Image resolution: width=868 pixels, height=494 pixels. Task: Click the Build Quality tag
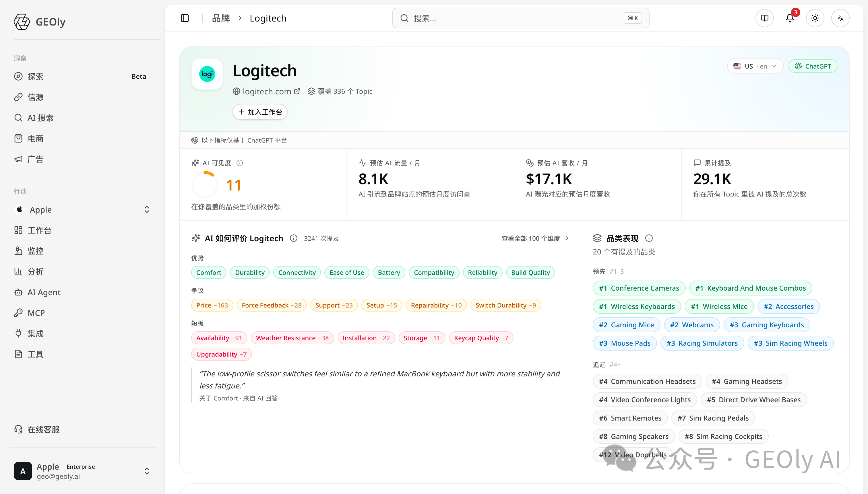530,273
